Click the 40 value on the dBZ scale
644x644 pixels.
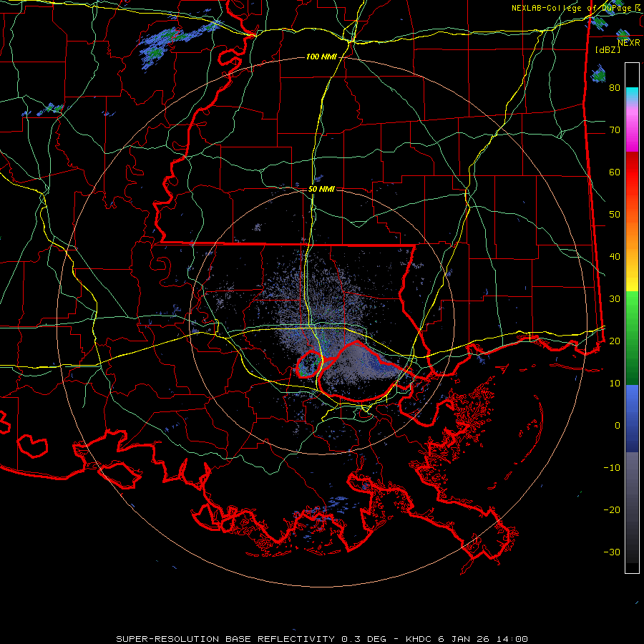(x=615, y=257)
